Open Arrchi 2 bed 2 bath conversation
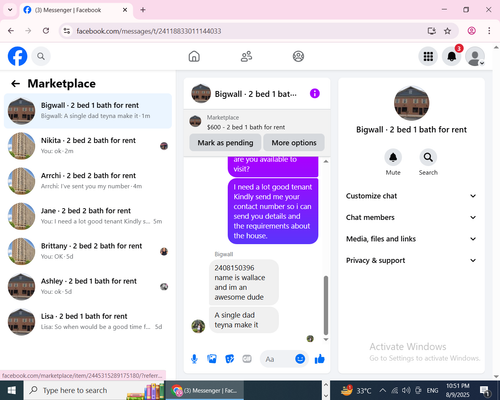 click(88, 181)
